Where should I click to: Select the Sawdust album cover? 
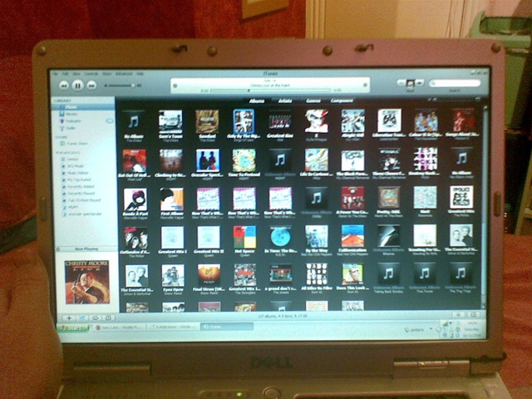click(x=207, y=121)
